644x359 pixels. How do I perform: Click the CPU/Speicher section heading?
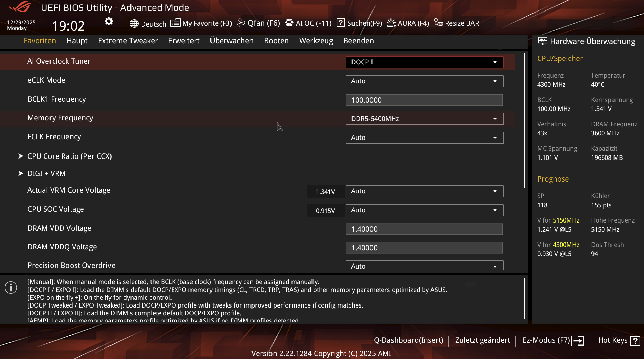click(x=560, y=59)
